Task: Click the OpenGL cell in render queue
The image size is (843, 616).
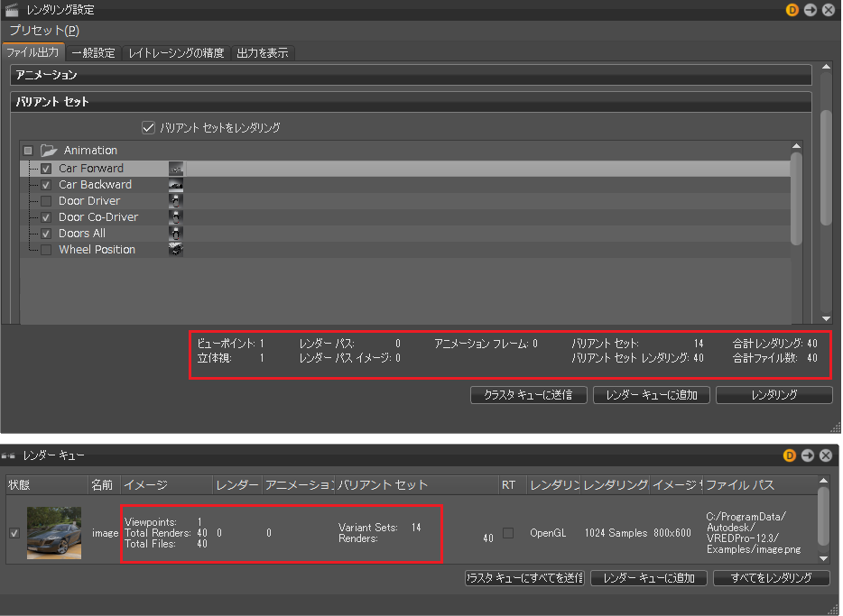Action: 548,533
